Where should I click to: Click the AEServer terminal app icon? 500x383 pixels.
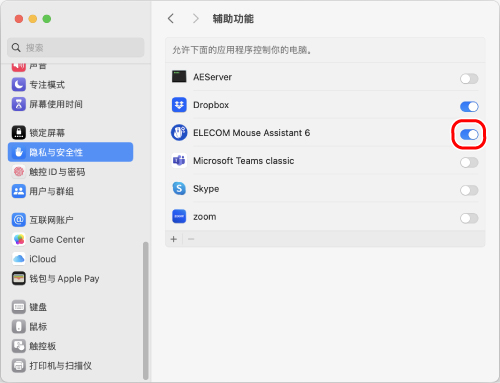[179, 77]
